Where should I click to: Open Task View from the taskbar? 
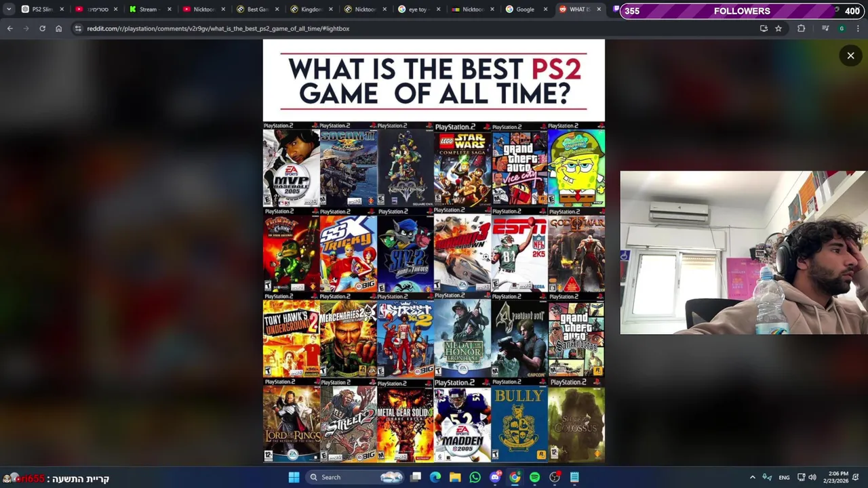coord(416,477)
